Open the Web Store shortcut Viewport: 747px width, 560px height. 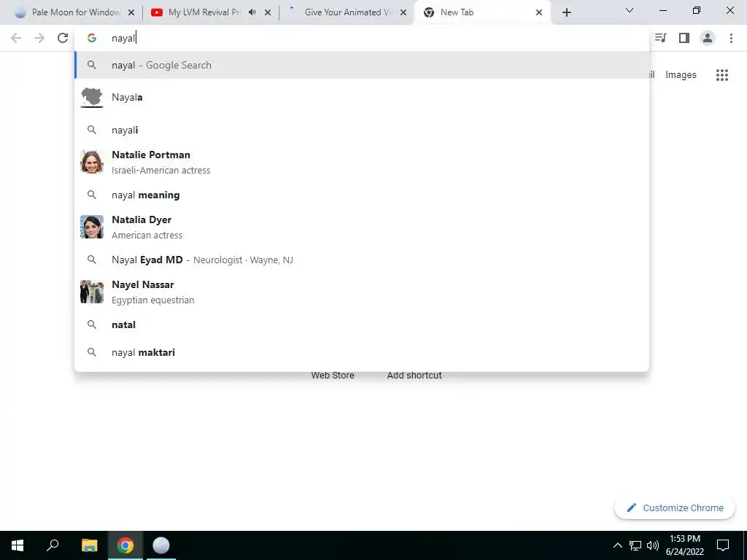(x=333, y=376)
